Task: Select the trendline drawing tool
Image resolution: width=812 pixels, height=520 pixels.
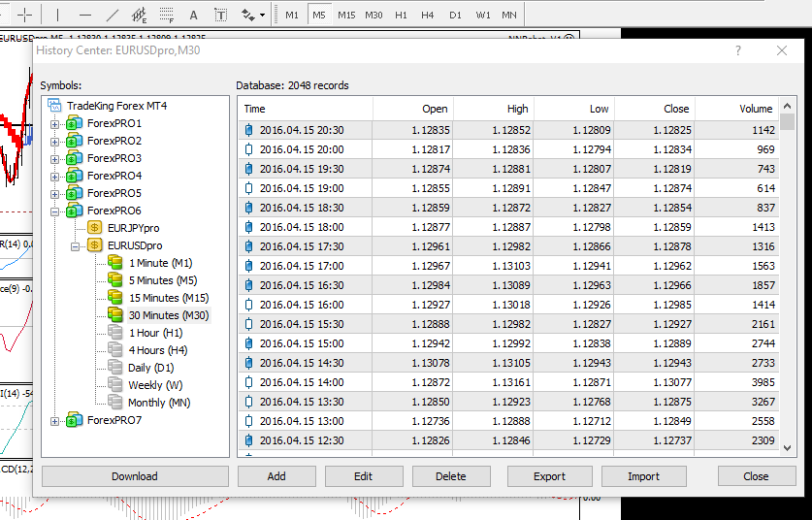Action: [x=112, y=15]
